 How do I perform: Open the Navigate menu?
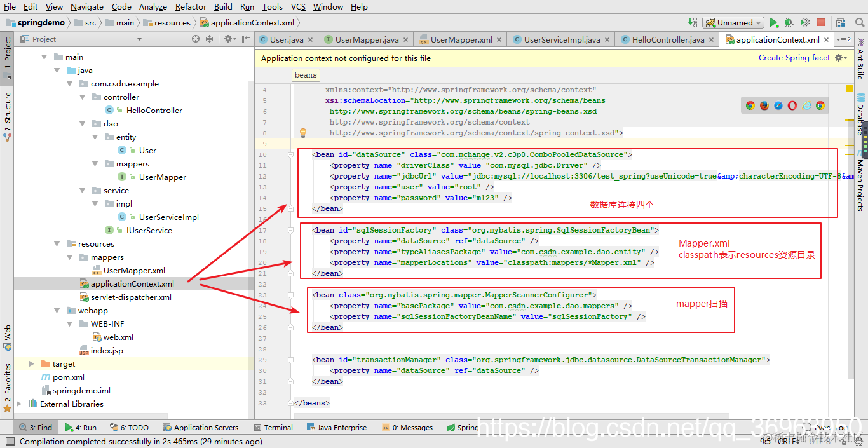click(87, 6)
